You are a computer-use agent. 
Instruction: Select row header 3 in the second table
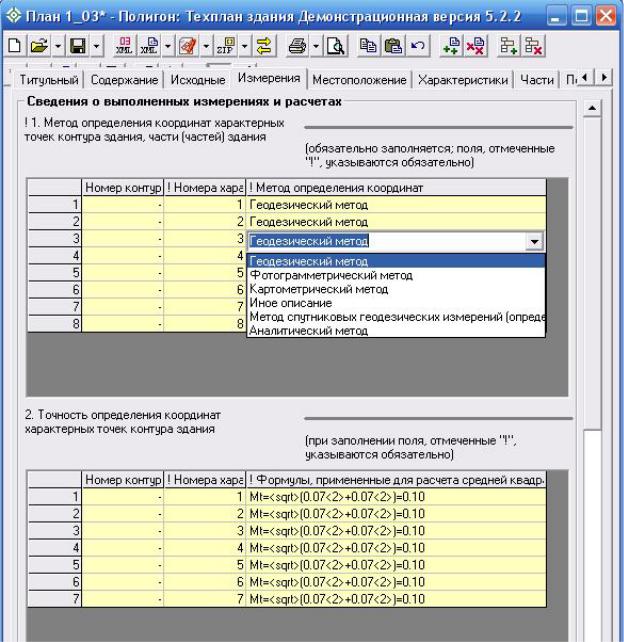(54, 531)
